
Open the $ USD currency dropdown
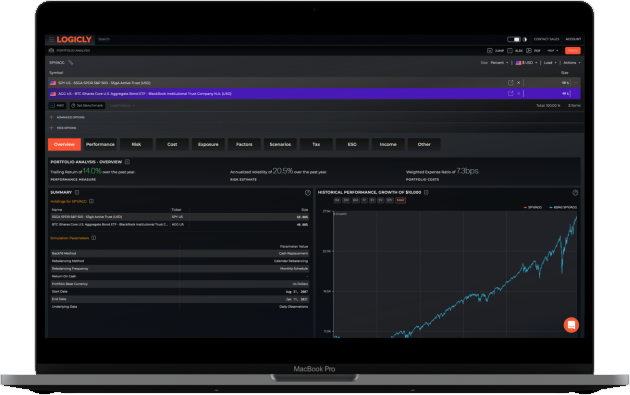pyautogui.click(x=527, y=63)
